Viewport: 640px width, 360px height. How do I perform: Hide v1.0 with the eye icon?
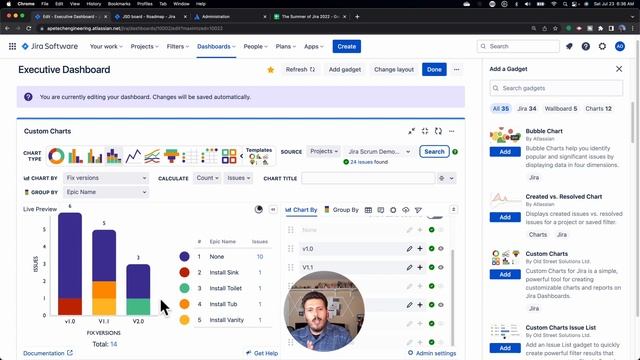pos(441,249)
